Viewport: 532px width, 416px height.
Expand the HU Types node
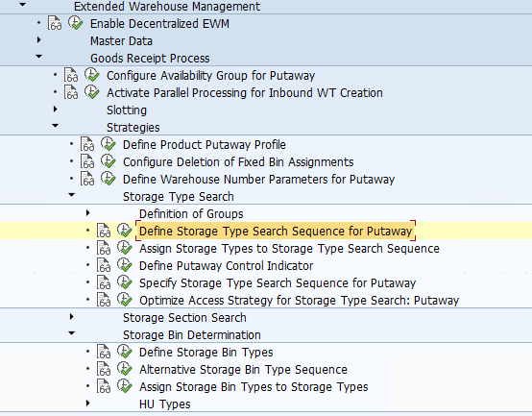click(88, 404)
